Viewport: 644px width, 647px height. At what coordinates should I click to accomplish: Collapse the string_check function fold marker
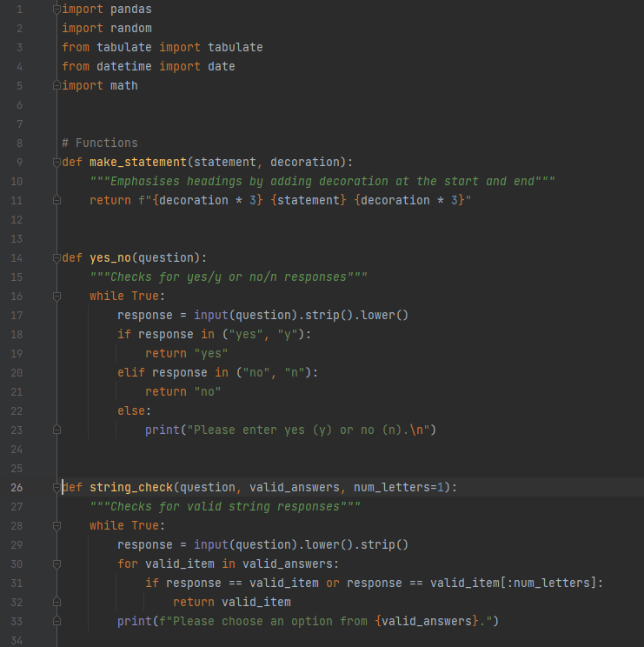point(57,488)
